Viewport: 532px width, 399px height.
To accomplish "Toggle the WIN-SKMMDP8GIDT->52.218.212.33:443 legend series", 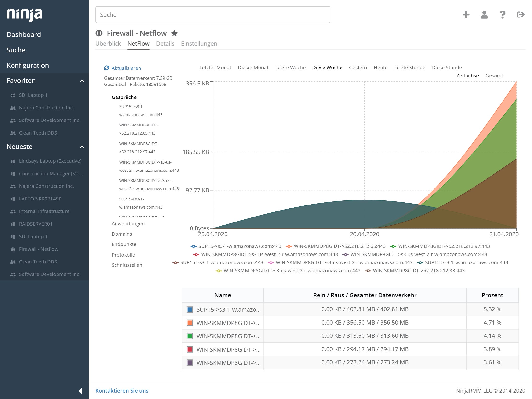I will [x=418, y=271].
